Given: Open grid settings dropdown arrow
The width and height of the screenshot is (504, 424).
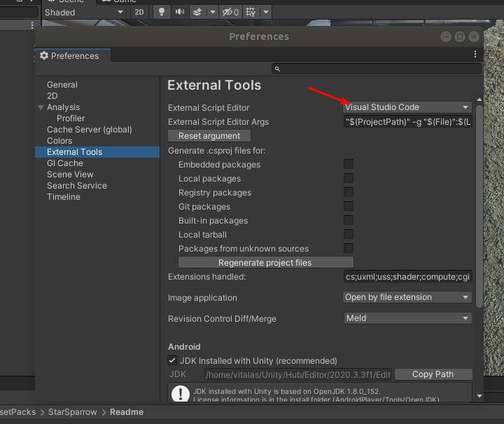Looking at the screenshot, I should [266, 12].
